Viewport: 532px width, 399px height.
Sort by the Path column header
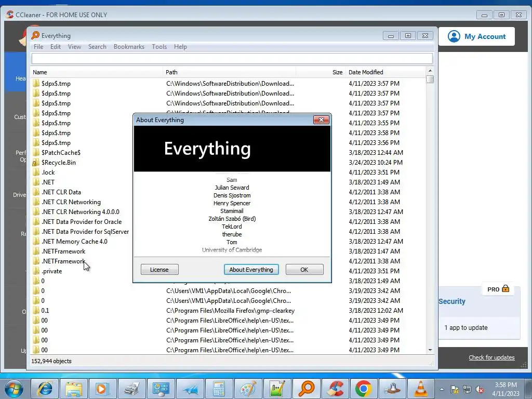229,72
